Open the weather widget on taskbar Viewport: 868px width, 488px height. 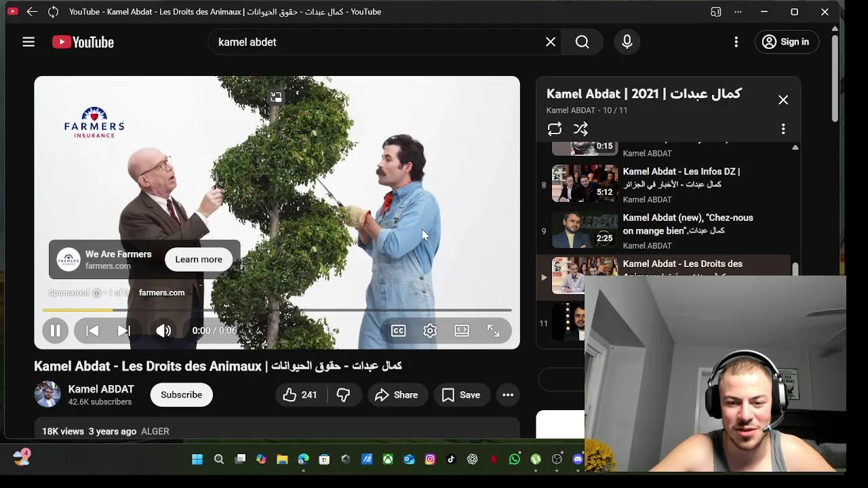pos(22,458)
